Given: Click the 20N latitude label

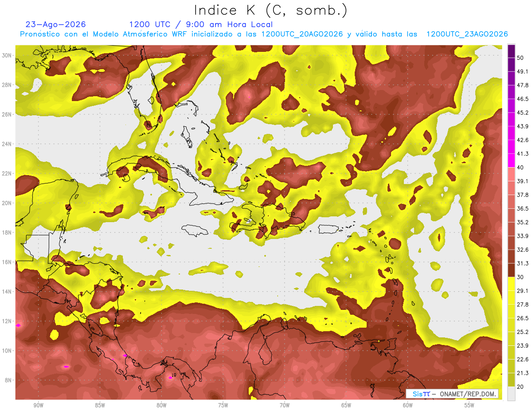Looking at the screenshot, I should [7, 203].
